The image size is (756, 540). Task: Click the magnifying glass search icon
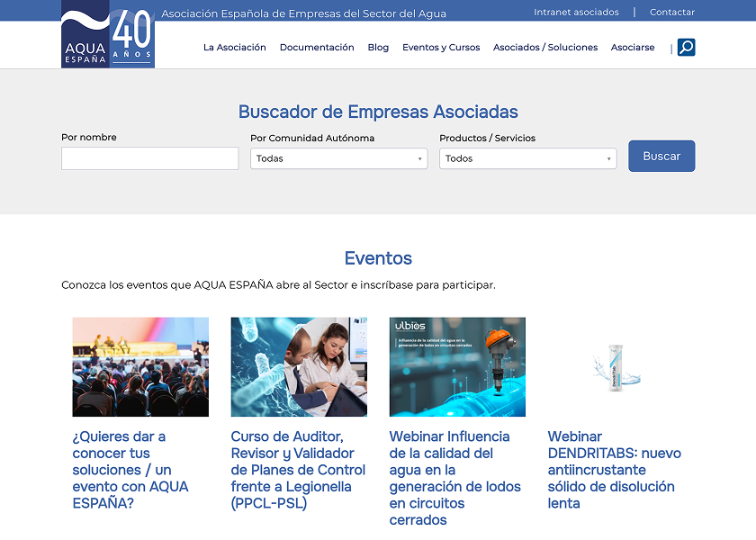tap(686, 48)
